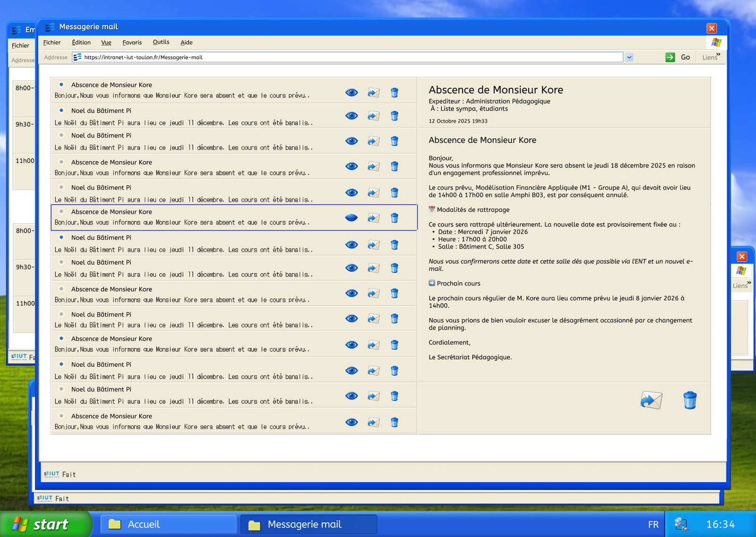Open the Favoris menu

point(132,43)
